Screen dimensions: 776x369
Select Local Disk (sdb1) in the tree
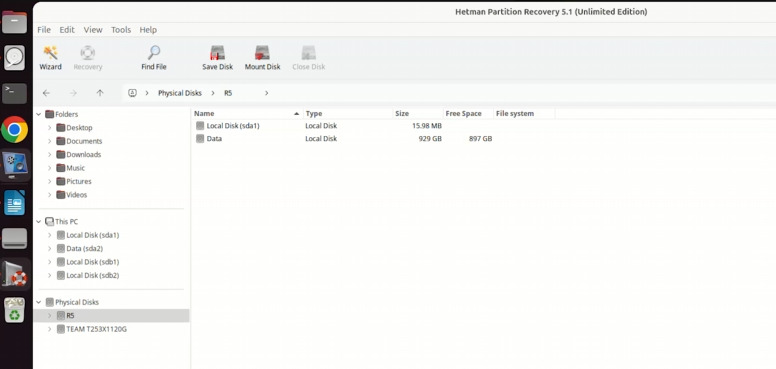tap(93, 262)
